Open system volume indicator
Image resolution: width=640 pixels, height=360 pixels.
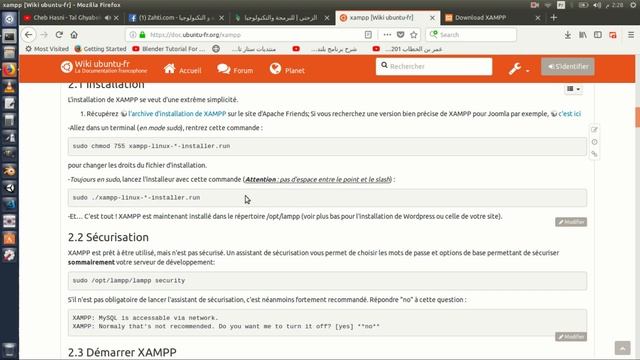coord(597,5)
